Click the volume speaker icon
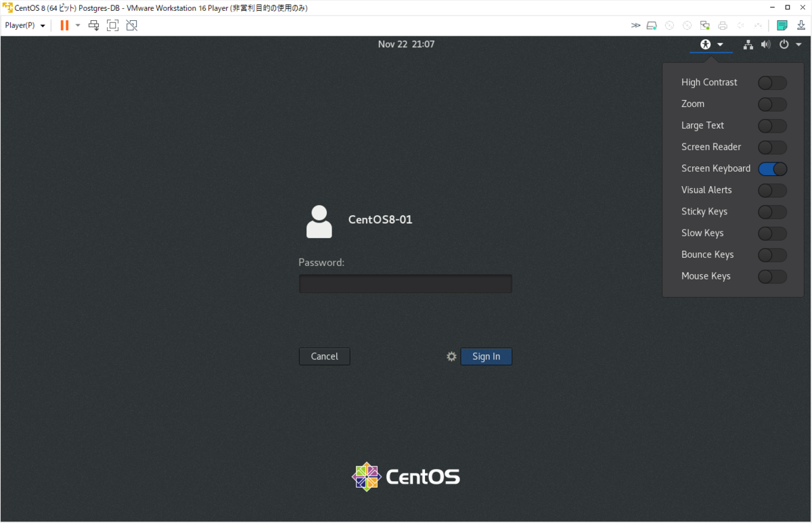The height and width of the screenshot is (523, 812). (x=766, y=45)
